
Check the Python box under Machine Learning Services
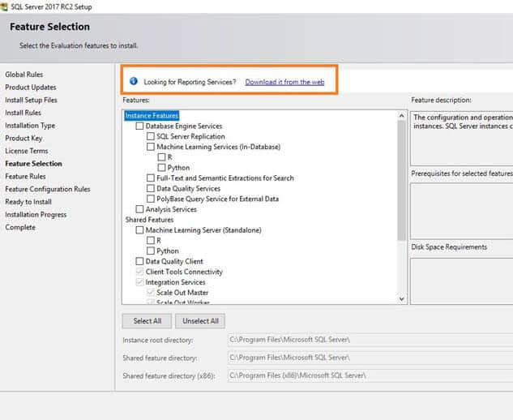[161, 168]
